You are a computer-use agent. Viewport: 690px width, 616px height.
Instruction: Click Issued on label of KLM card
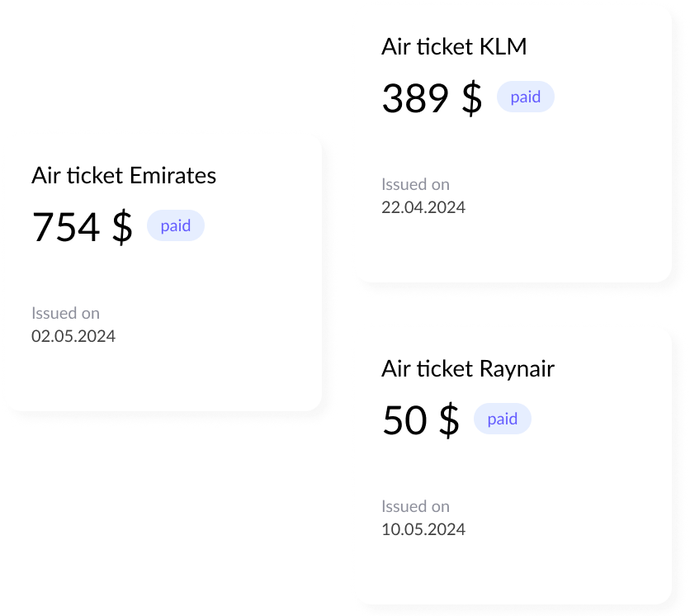tap(416, 184)
